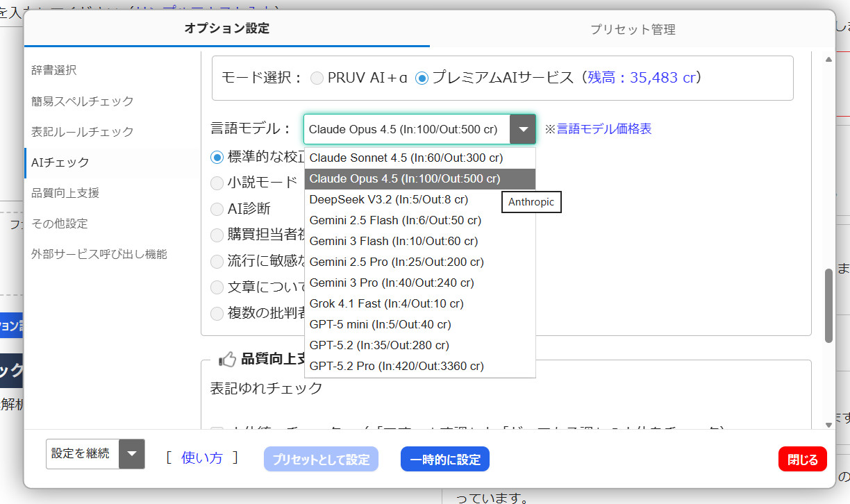
Task: Click the red 閉じる button
Action: point(802,460)
